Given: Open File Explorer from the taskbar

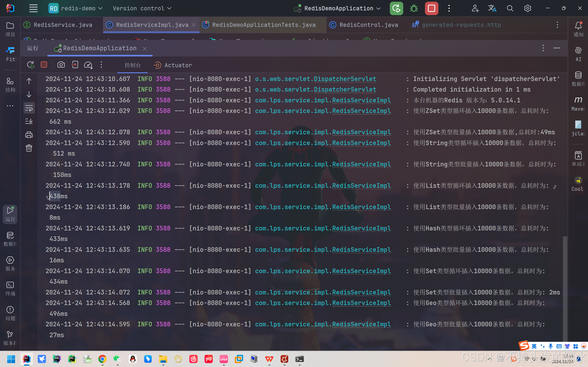Looking at the screenshot, I should (163, 359).
